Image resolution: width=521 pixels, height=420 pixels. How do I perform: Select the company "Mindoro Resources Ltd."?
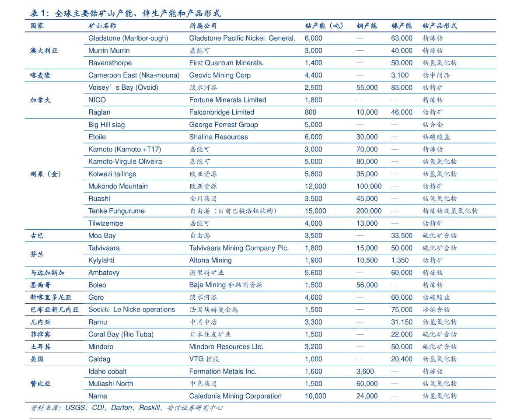click(x=226, y=346)
